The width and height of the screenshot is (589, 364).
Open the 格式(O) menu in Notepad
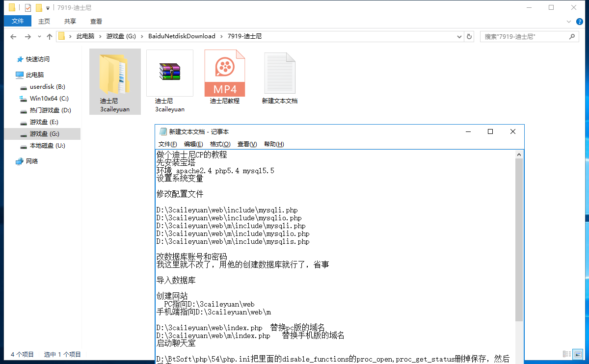[x=220, y=144]
